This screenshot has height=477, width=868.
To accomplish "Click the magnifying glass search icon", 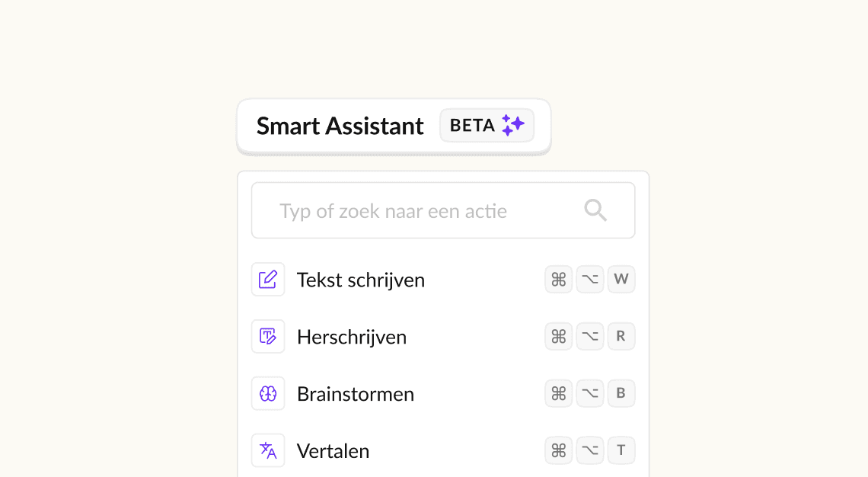I will tap(595, 210).
